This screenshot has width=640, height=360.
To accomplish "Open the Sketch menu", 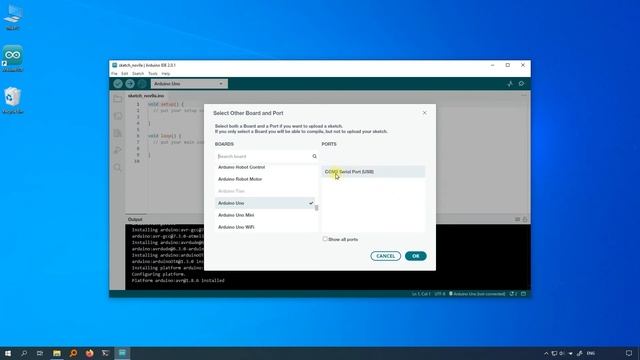I will [138, 73].
